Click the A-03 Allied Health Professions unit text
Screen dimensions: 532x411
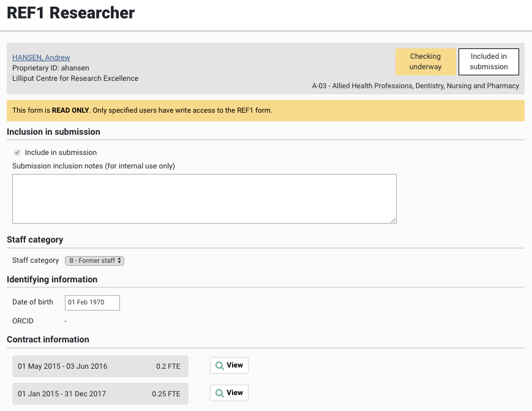click(415, 86)
